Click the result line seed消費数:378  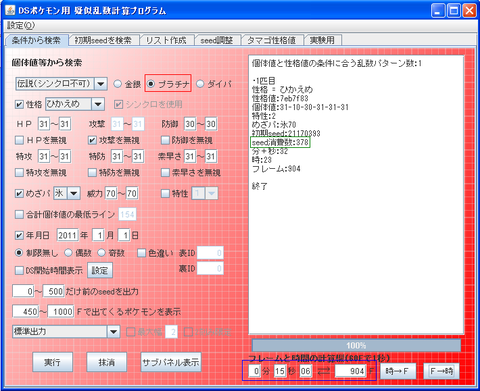280,143
